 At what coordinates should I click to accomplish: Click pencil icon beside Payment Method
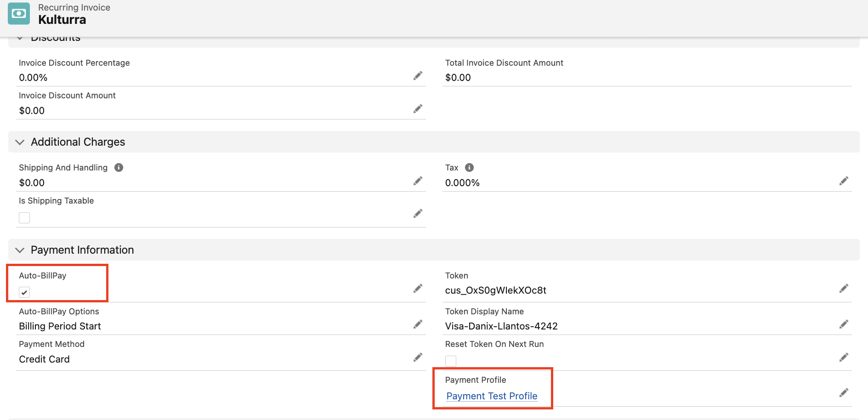tap(418, 358)
